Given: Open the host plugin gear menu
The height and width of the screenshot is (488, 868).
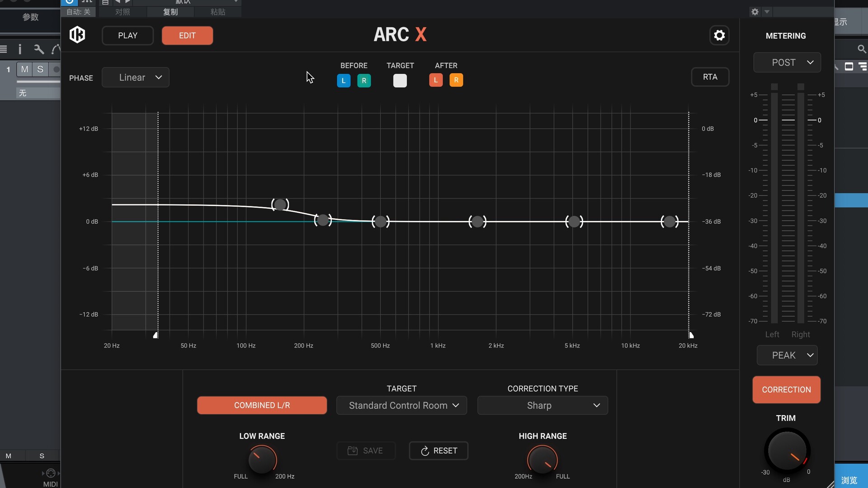Looking at the screenshot, I should (755, 12).
